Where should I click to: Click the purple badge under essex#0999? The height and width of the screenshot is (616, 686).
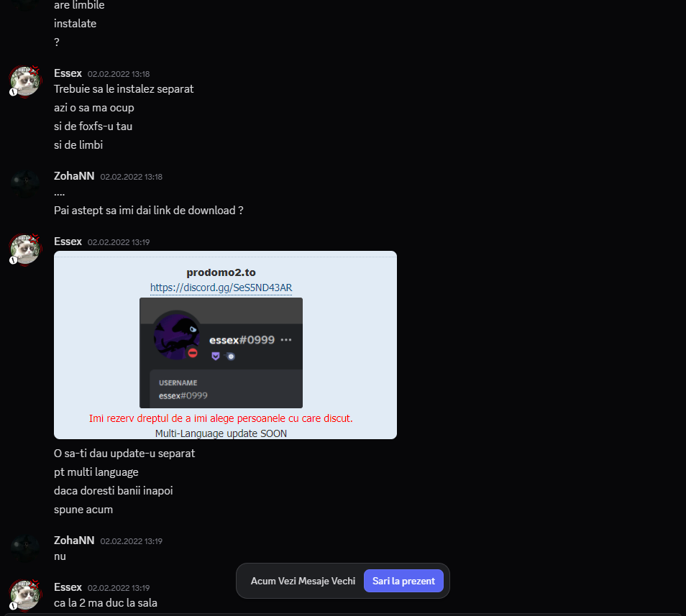point(215,356)
